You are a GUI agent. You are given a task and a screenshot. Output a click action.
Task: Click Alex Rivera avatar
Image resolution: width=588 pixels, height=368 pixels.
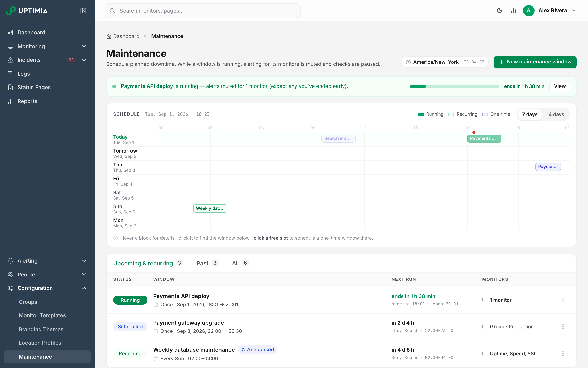point(528,10)
